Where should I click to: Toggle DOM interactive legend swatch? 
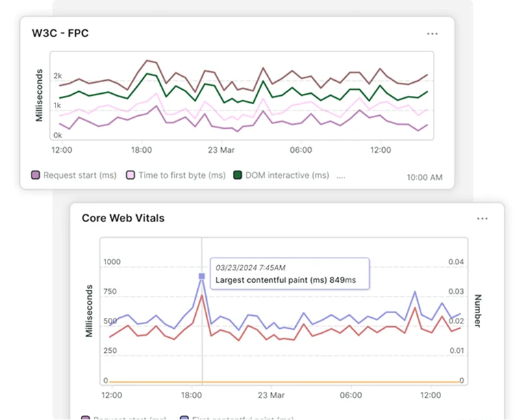pyautogui.click(x=238, y=175)
